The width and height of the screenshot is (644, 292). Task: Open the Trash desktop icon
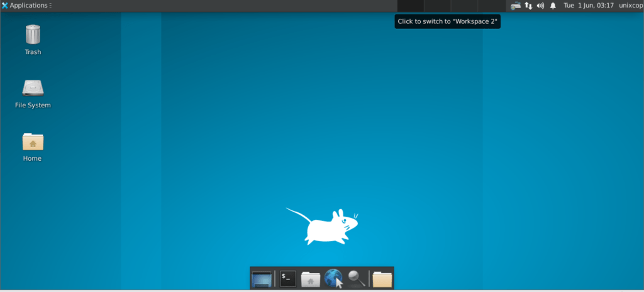coord(33,34)
